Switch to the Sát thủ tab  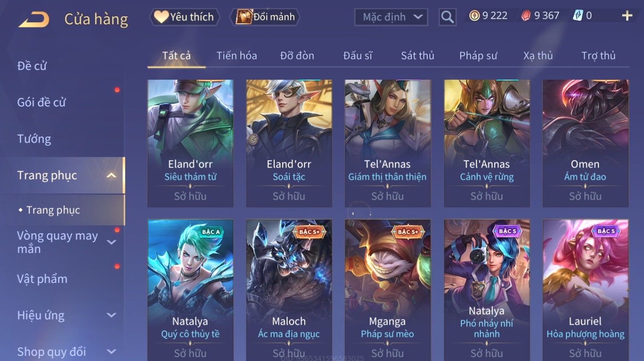pyautogui.click(x=417, y=56)
